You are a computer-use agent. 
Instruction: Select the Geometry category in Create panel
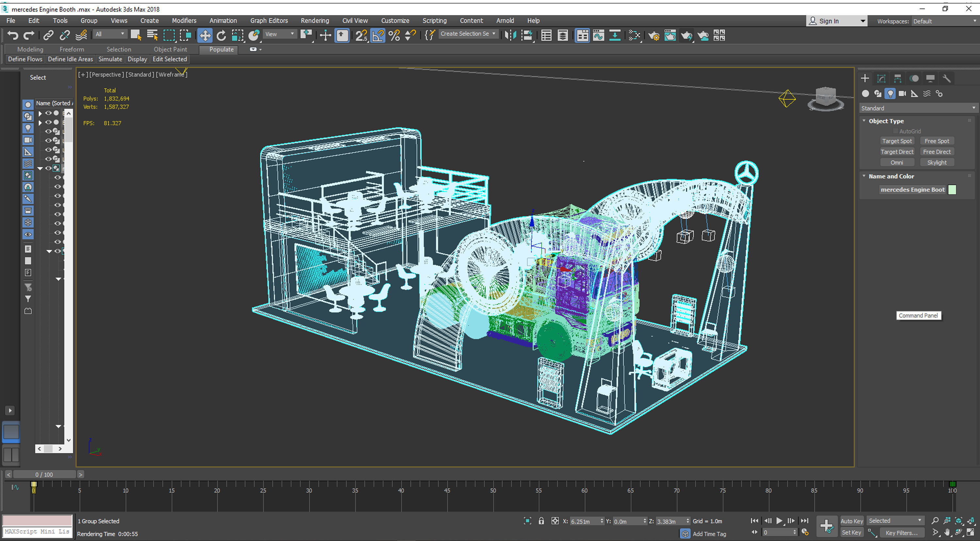coord(865,93)
